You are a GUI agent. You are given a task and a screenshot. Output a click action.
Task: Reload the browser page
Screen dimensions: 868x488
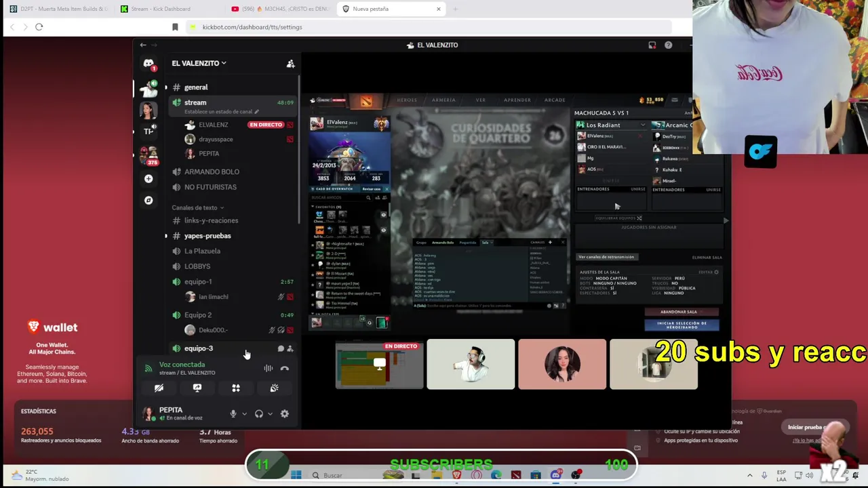point(39,27)
